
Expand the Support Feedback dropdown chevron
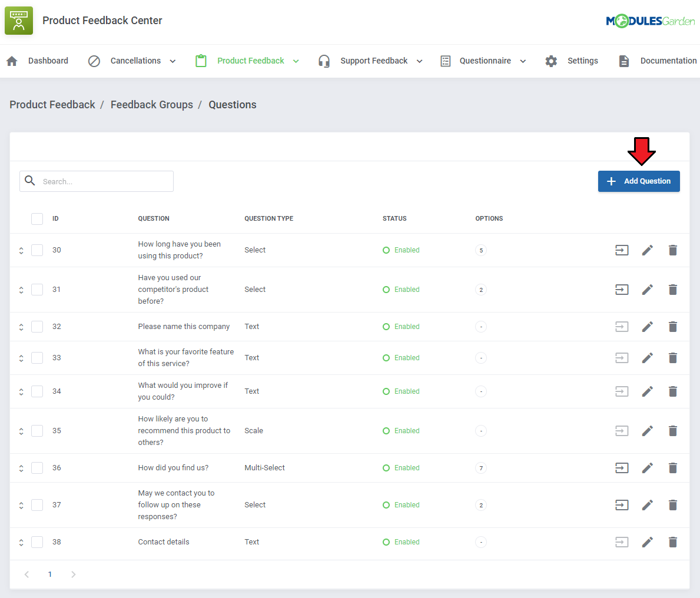coord(420,62)
